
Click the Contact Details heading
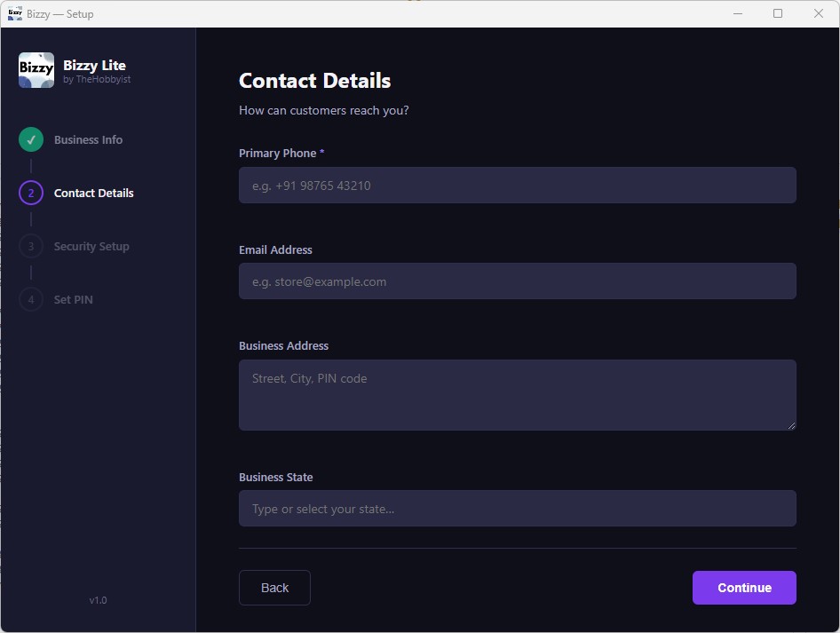point(314,81)
